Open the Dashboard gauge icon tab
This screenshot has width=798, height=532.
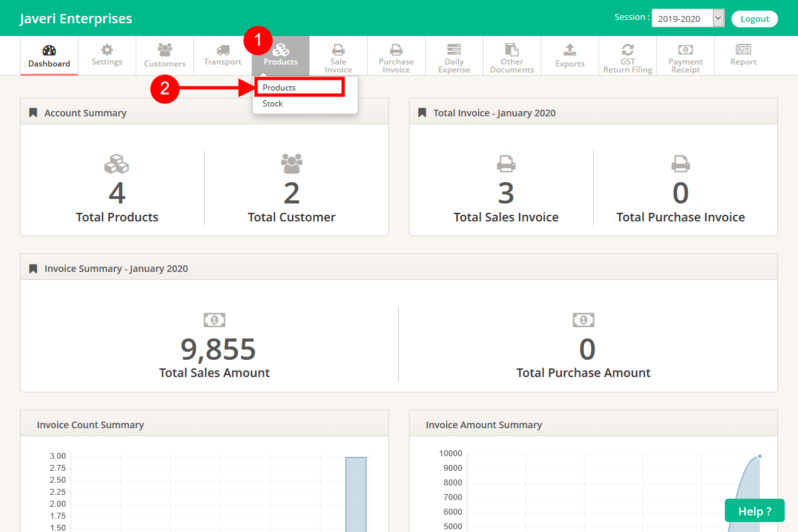49,51
